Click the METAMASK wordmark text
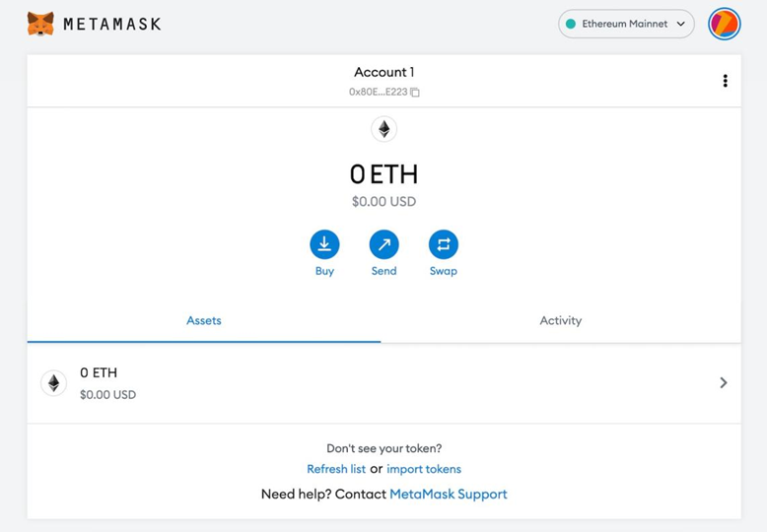 pos(112,24)
